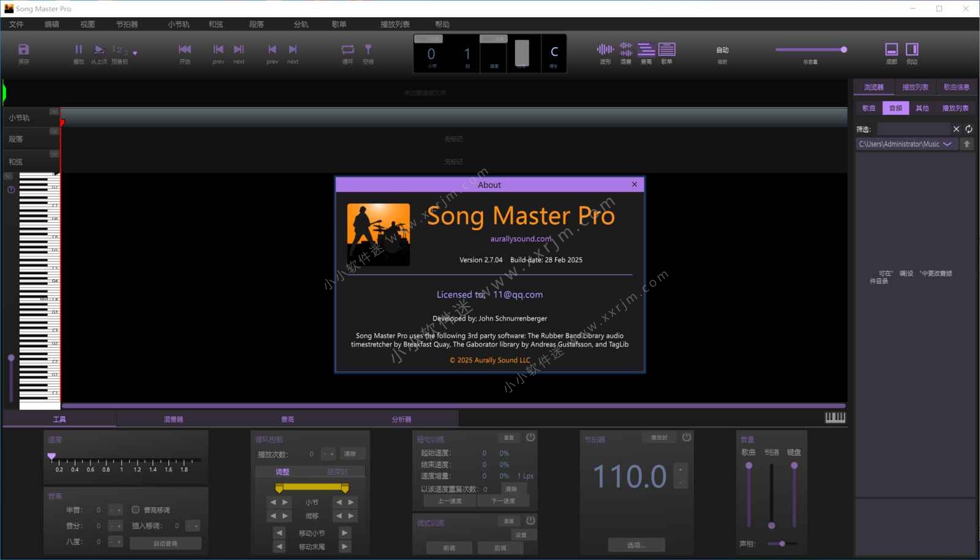The width and height of the screenshot is (980, 560).
Task: Click the song list (歌单) view icon
Action: pyautogui.click(x=667, y=50)
